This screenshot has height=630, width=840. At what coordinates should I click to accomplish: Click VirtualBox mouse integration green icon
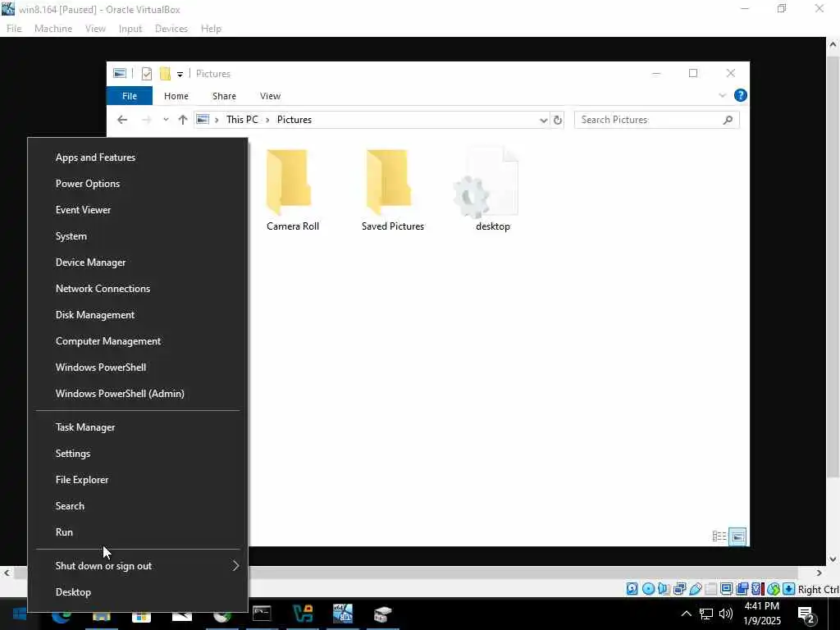(x=773, y=589)
